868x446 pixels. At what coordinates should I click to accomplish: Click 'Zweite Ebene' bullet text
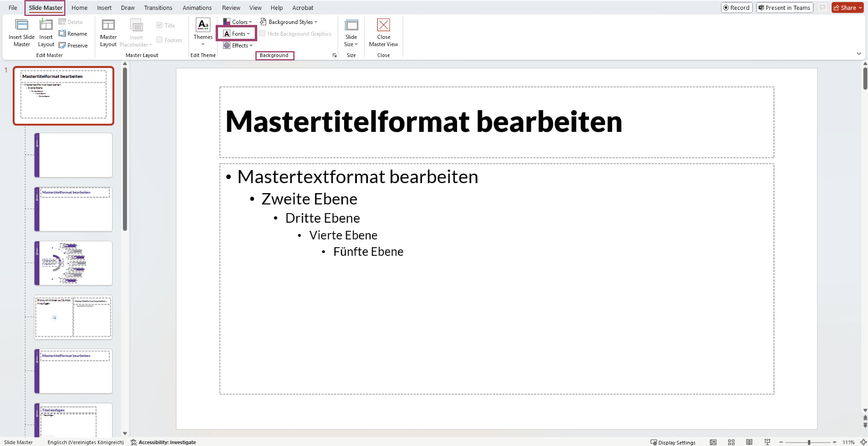pos(309,199)
